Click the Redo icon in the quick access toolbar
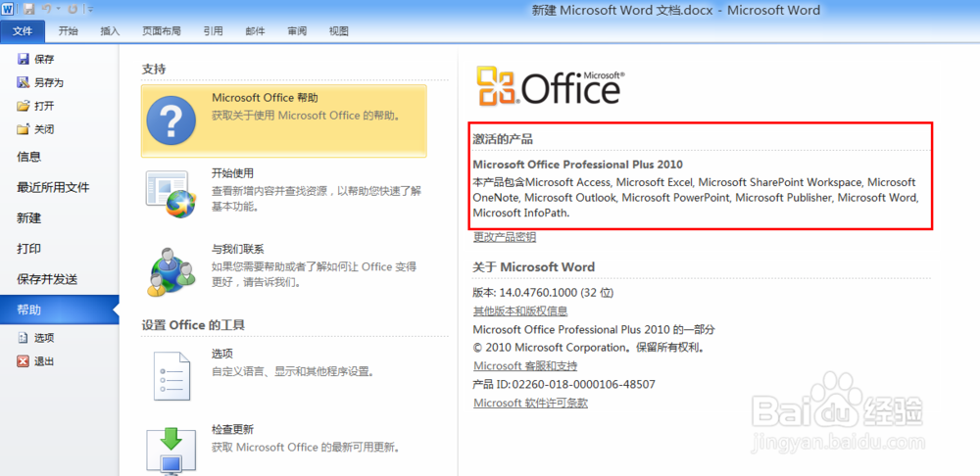 point(73,9)
